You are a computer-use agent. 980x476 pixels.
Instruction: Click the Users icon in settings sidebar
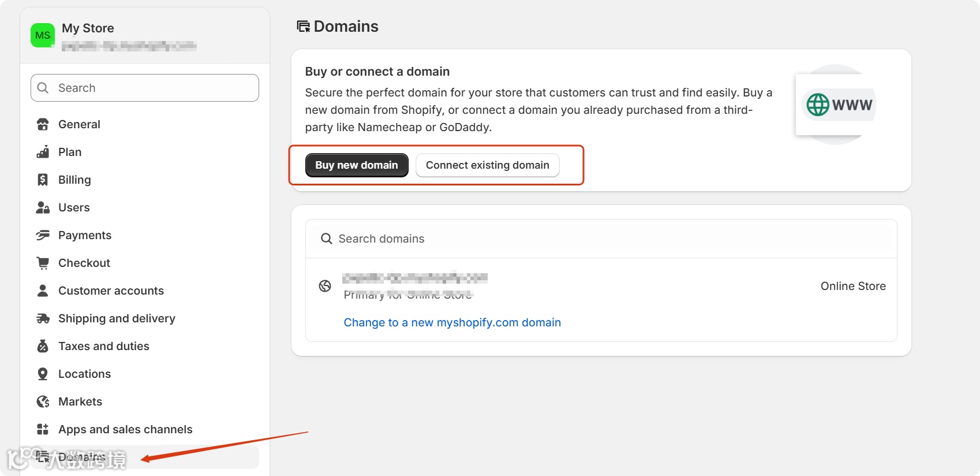tap(43, 207)
